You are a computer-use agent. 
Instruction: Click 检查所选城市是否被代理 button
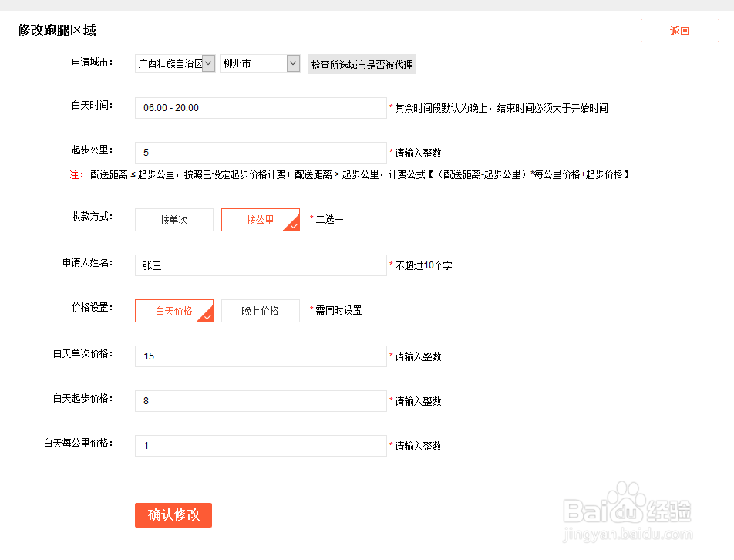[362, 64]
